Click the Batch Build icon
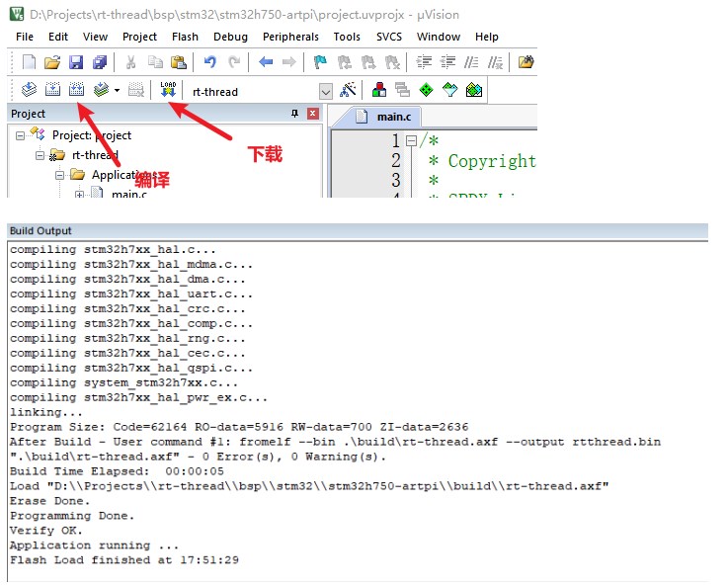 [101, 89]
